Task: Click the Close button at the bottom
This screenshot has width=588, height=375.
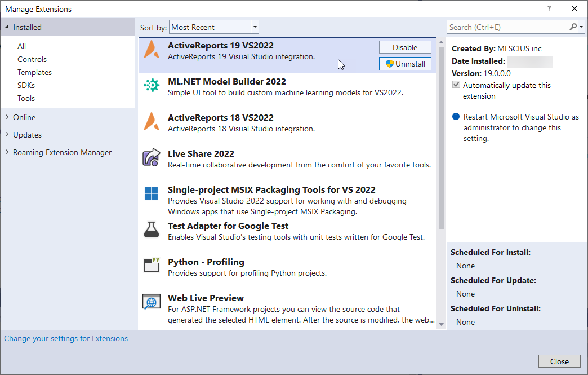Action: [x=559, y=361]
